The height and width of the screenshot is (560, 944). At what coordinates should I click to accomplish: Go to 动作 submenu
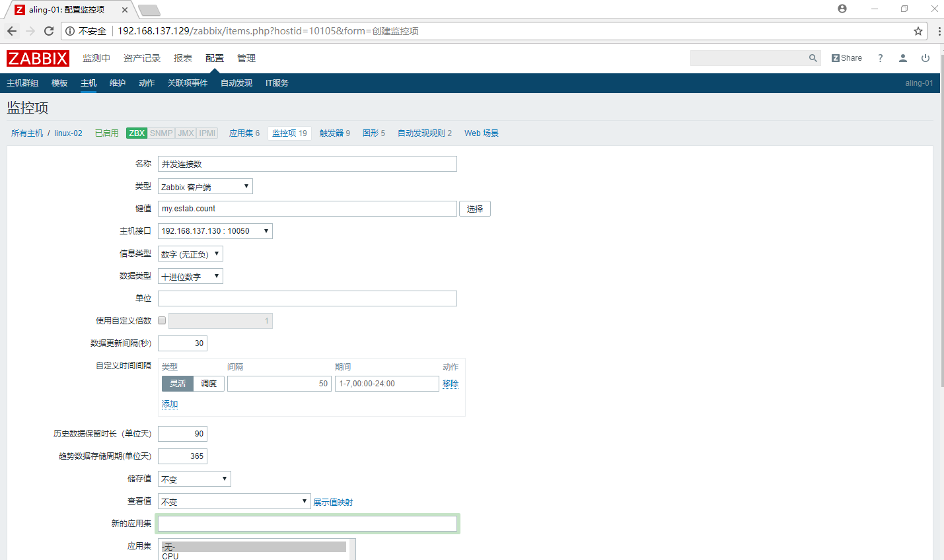coord(147,83)
